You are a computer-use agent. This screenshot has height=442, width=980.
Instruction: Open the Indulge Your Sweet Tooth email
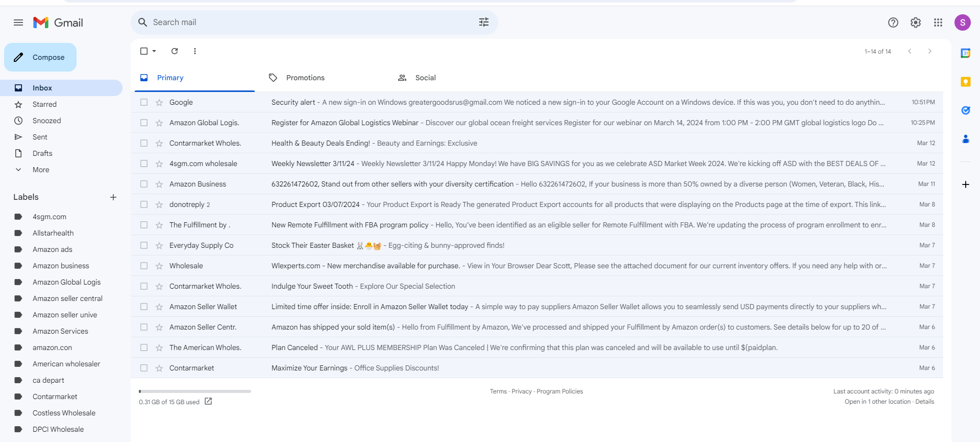point(537,286)
